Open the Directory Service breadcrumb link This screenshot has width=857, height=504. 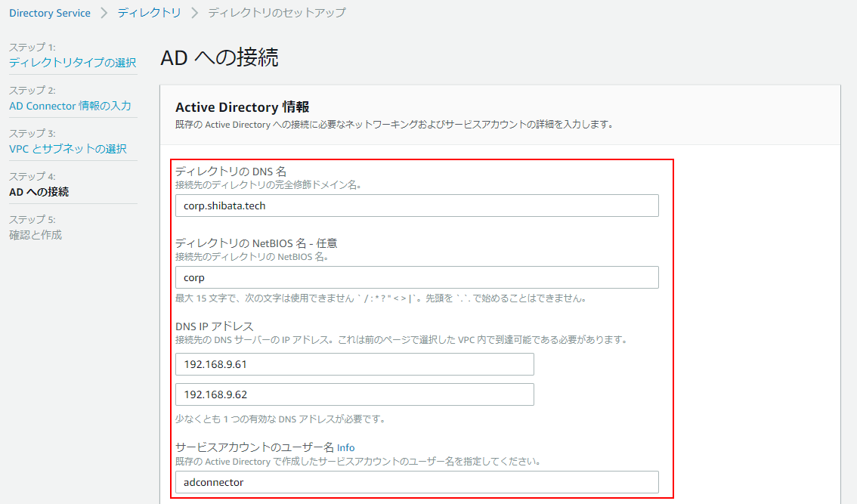(x=50, y=12)
